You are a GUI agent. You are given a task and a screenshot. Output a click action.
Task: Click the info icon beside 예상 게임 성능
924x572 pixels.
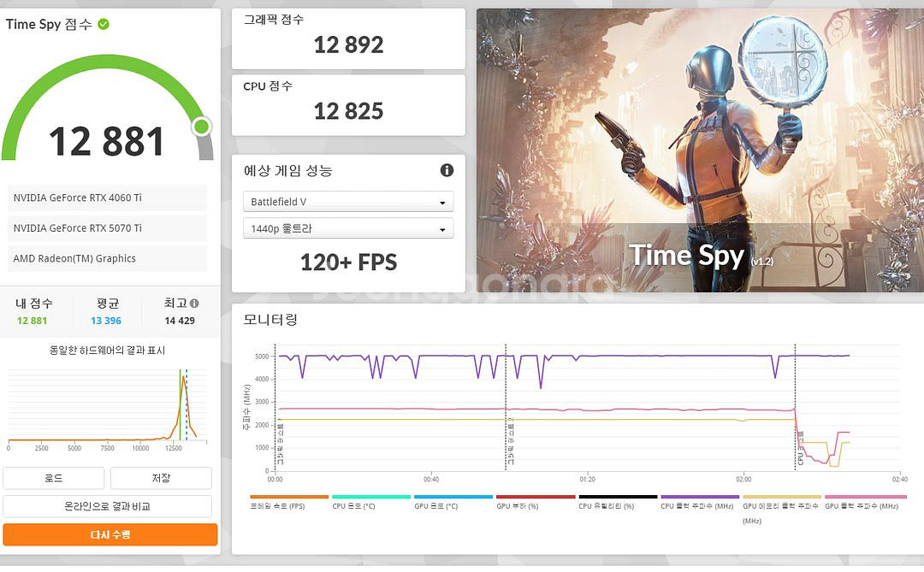pos(446,170)
